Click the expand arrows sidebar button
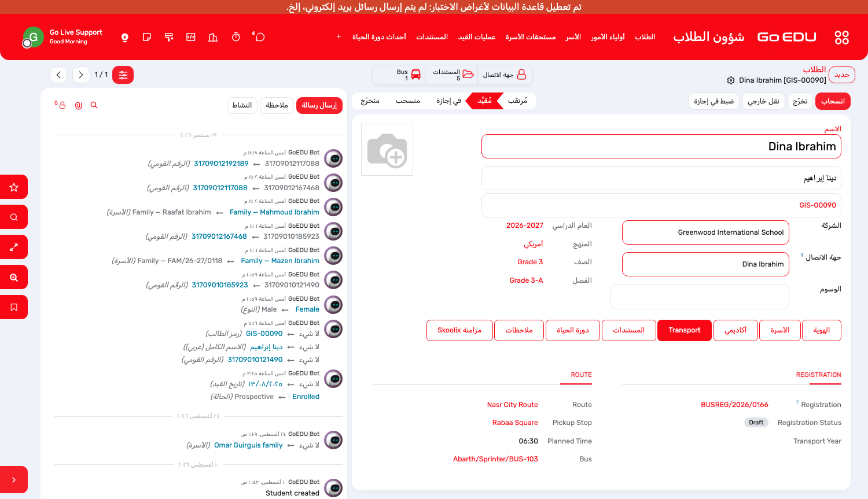The width and height of the screenshot is (868, 499). (x=14, y=247)
